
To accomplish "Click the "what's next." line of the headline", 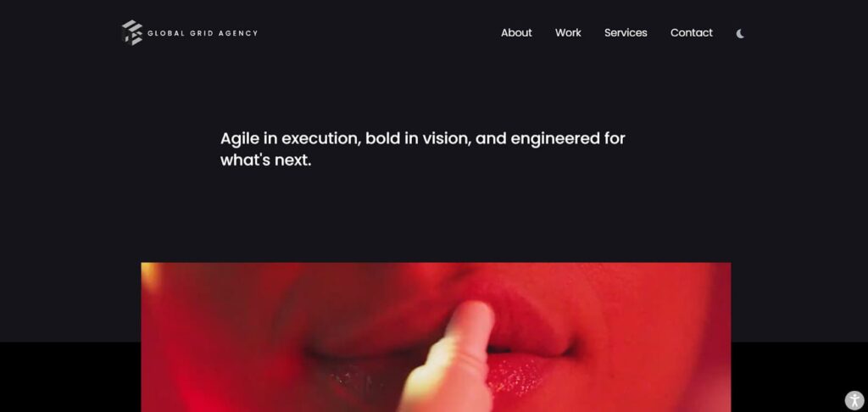I will [x=265, y=160].
